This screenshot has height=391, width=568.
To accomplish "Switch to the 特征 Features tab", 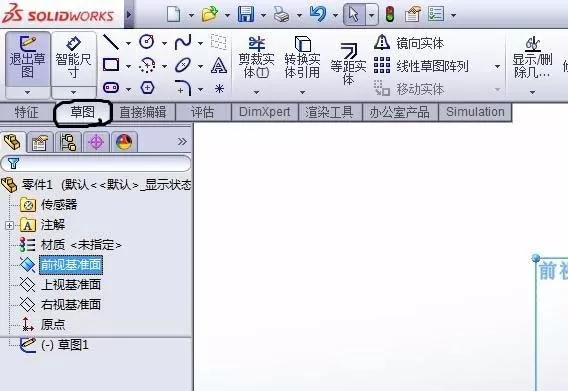I will [26, 112].
